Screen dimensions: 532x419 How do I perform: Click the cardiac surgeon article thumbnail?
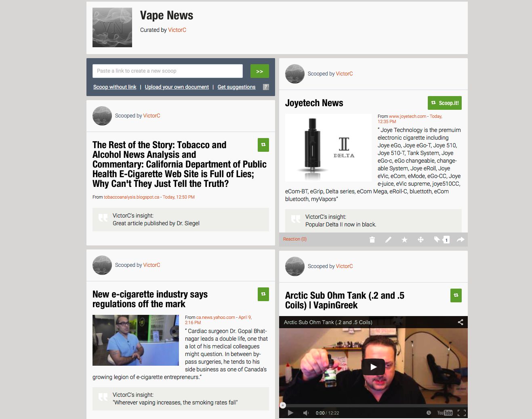136,340
